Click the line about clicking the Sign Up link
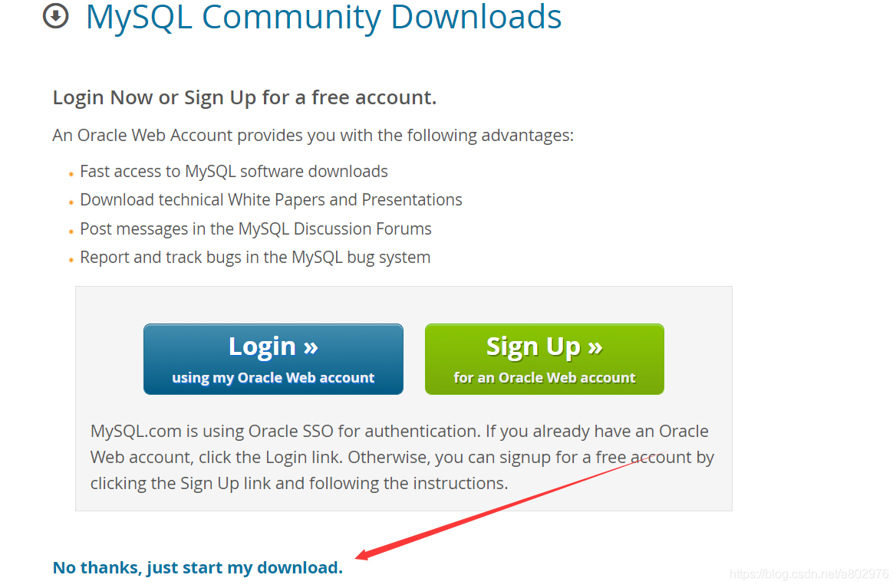 (x=299, y=484)
